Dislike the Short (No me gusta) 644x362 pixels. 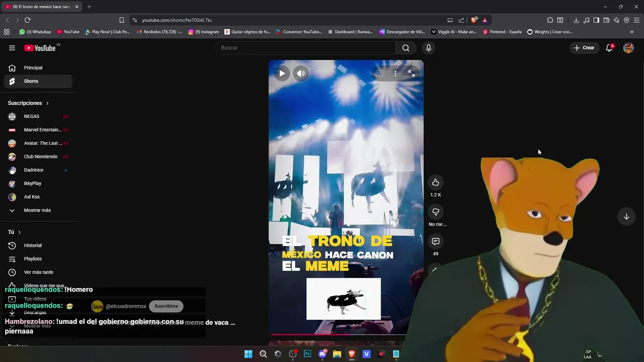point(436,212)
